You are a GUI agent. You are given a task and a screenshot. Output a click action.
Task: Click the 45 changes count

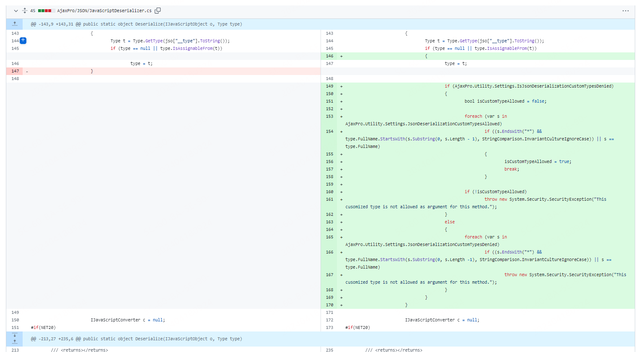tap(33, 11)
